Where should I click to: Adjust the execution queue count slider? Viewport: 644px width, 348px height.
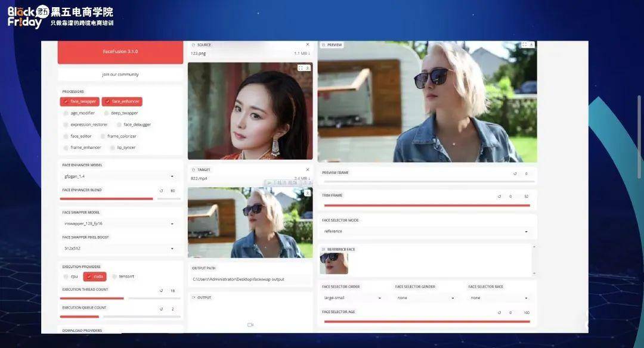[x=120, y=316]
